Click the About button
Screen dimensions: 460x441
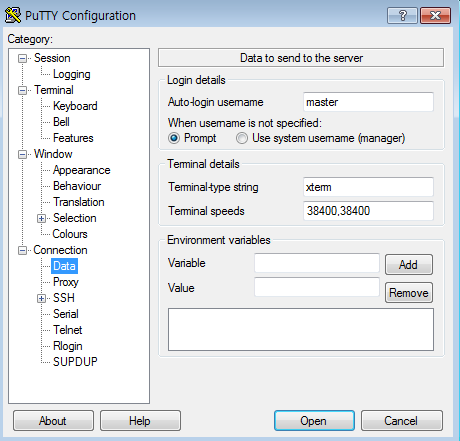tap(53, 421)
